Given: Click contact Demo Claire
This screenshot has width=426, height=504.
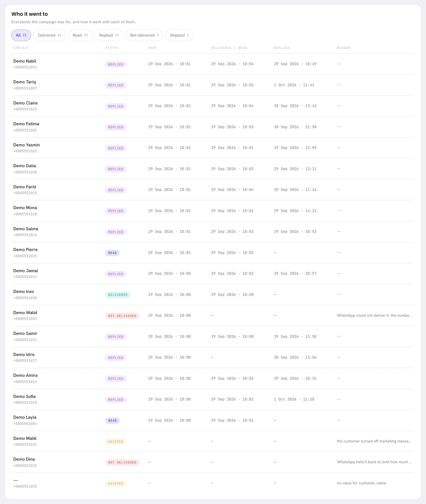Looking at the screenshot, I should point(25,103).
